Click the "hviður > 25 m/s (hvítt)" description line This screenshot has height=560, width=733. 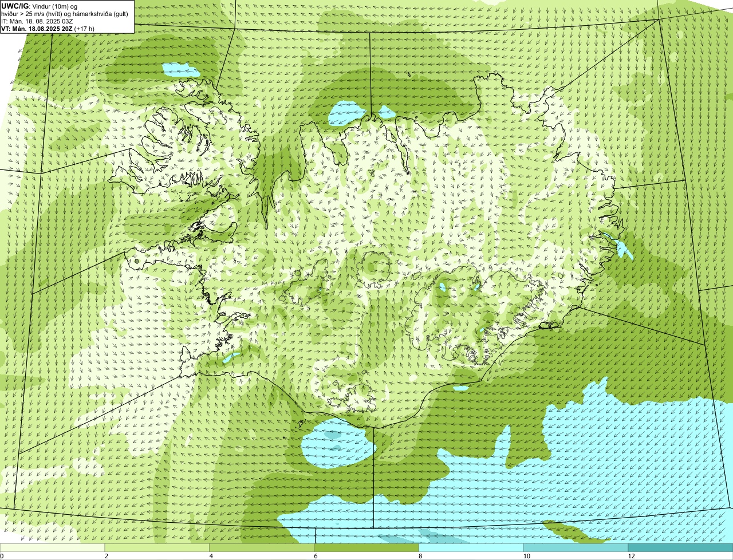65,13
